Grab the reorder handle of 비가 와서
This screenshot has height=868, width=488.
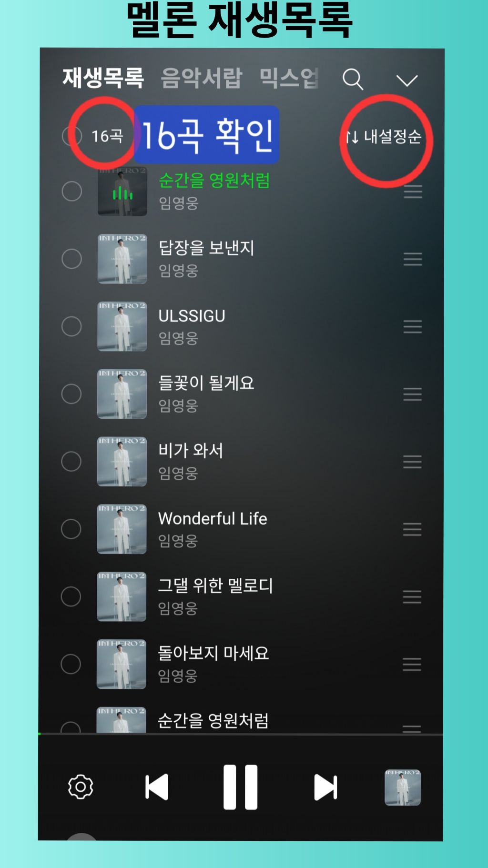[412, 462]
